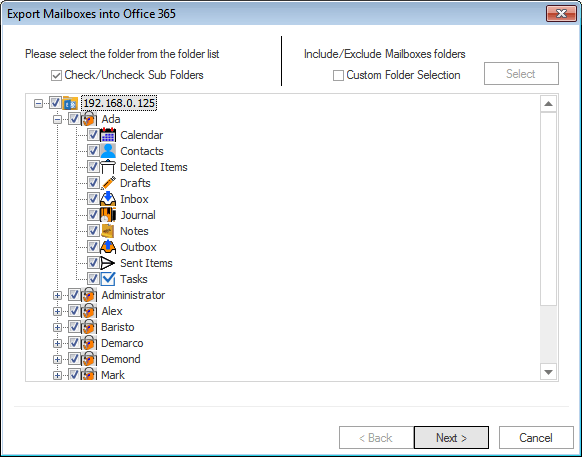Uncheck the Sent Items checkbox
The width and height of the screenshot is (582, 457).
click(x=93, y=262)
